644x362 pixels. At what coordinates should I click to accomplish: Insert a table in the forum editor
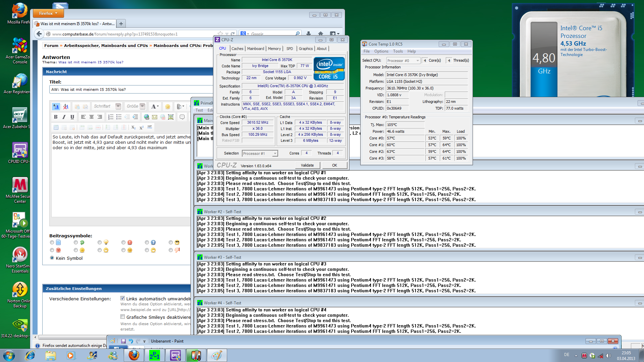[x=56, y=127]
